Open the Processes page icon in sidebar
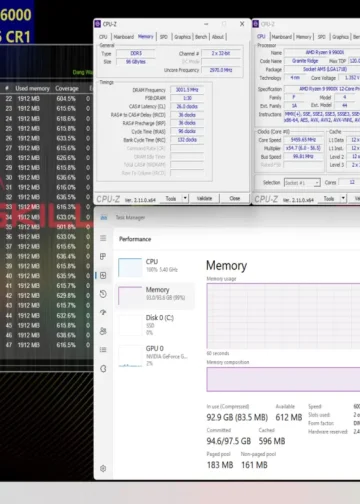 [x=103, y=256]
